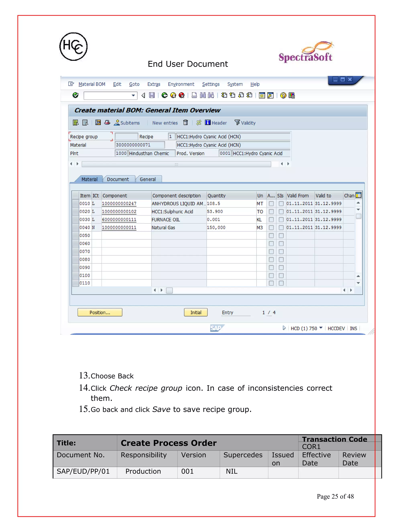This screenshot has height=532, width=411.
Task: Tick the A... checkbox for FURNACE OIL row
Action: tap(271, 220)
